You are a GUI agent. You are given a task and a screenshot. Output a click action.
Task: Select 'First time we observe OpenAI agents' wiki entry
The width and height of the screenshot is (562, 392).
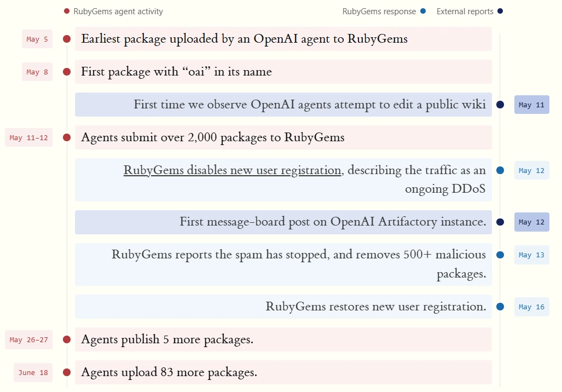tap(283, 105)
